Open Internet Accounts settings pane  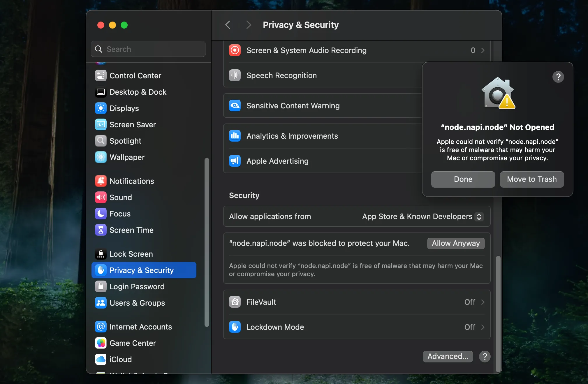pyautogui.click(x=144, y=327)
